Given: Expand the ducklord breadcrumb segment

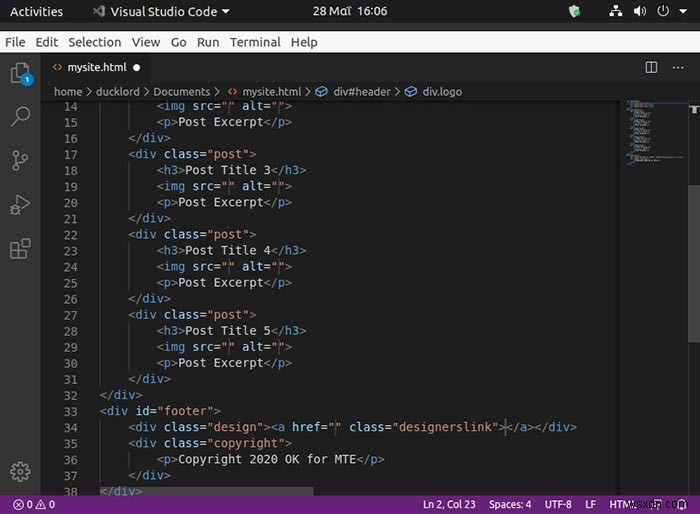Looking at the screenshot, I should (117, 92).
